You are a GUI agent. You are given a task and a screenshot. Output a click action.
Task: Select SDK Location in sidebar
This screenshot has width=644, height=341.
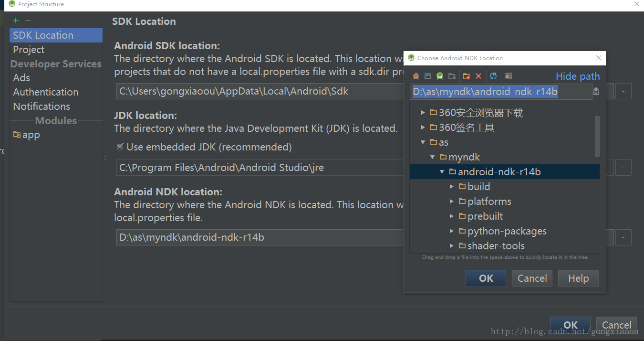(x=56, y=35)
